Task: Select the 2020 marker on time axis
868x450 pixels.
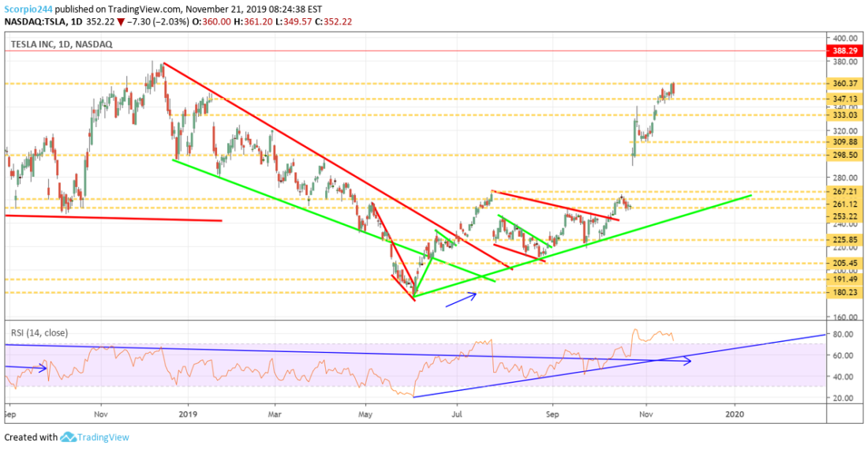Action: click(x=735, y=414)
